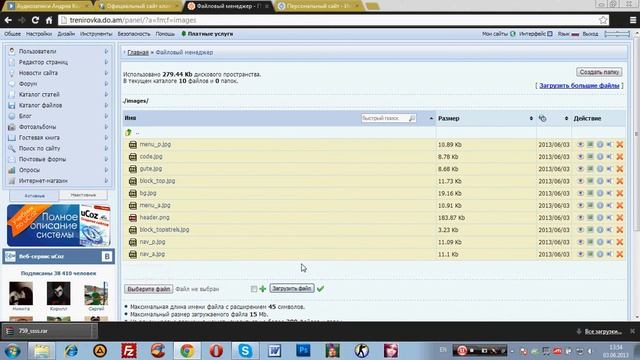Switch to the Неактивные modules tab
The height and width of the screenshot is (360, 640).
pyautogui.click(x=83, y=195)
